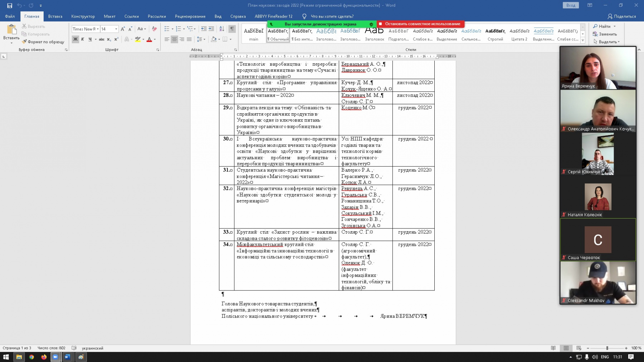Screen dimensions: 644x362
Task: Click the Format Painter brush icon
Action: pyautogui.click(x=24, y=42)
